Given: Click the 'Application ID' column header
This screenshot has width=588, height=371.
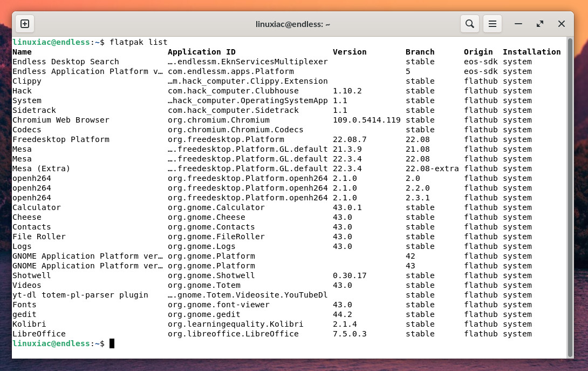Looking at the screenshot, I should pos(202,52).
